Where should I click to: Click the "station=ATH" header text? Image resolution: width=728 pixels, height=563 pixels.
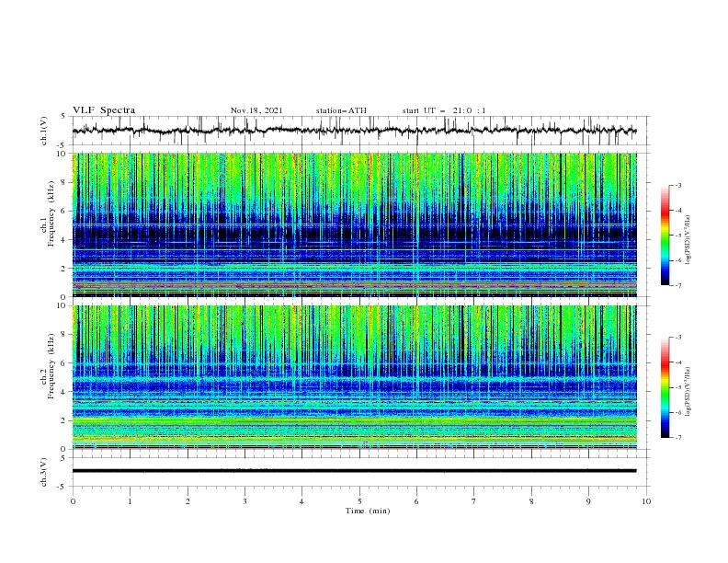tap(341, 110)
